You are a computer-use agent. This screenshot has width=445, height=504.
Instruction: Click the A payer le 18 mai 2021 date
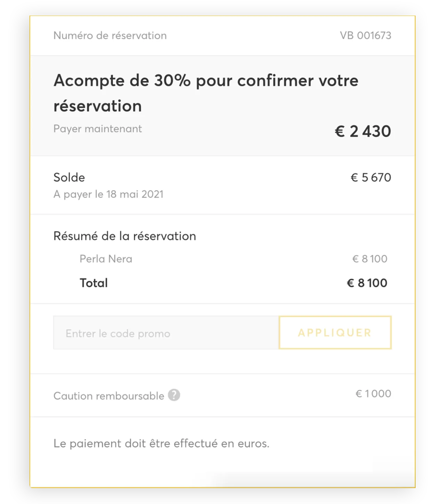tap(108, 194)
